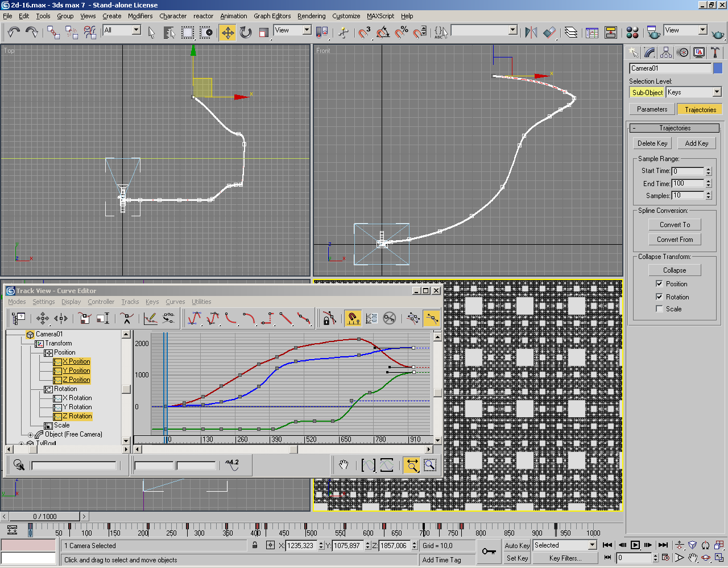728x568 pixels.
Task: Click the Mirror tool icon
Action: [531, 32]
